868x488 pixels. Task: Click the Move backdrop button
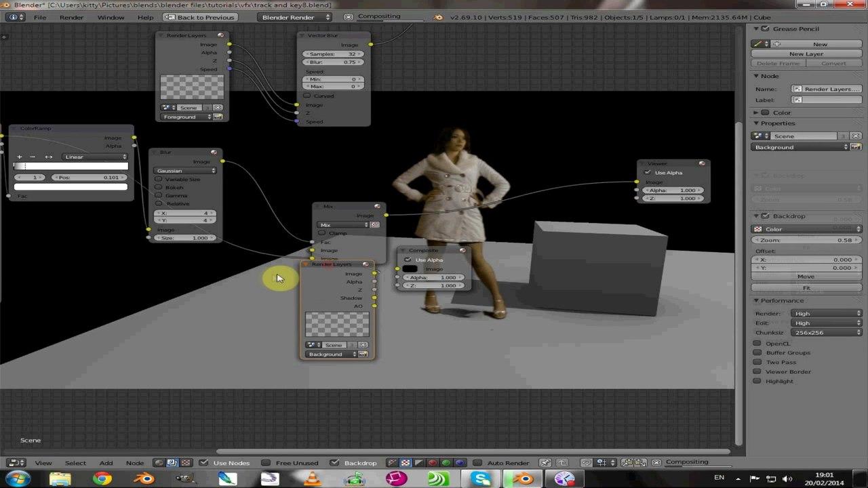pyautogui.click(x=806, y=277)
